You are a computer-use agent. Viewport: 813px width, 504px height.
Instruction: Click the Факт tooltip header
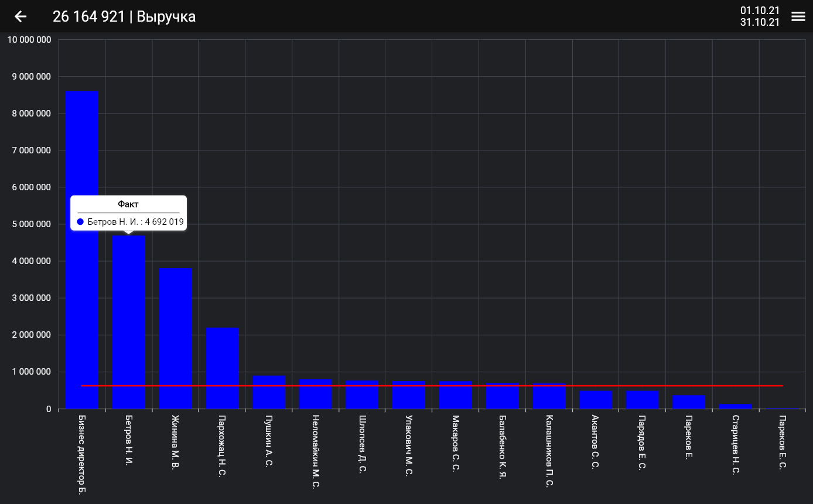[x=128, y=204]
